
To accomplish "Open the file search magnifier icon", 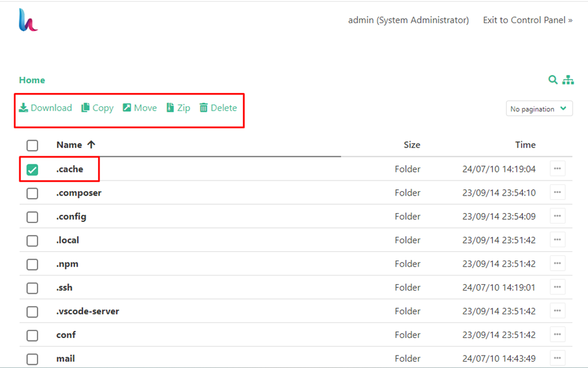I will (x=553, y=80).
